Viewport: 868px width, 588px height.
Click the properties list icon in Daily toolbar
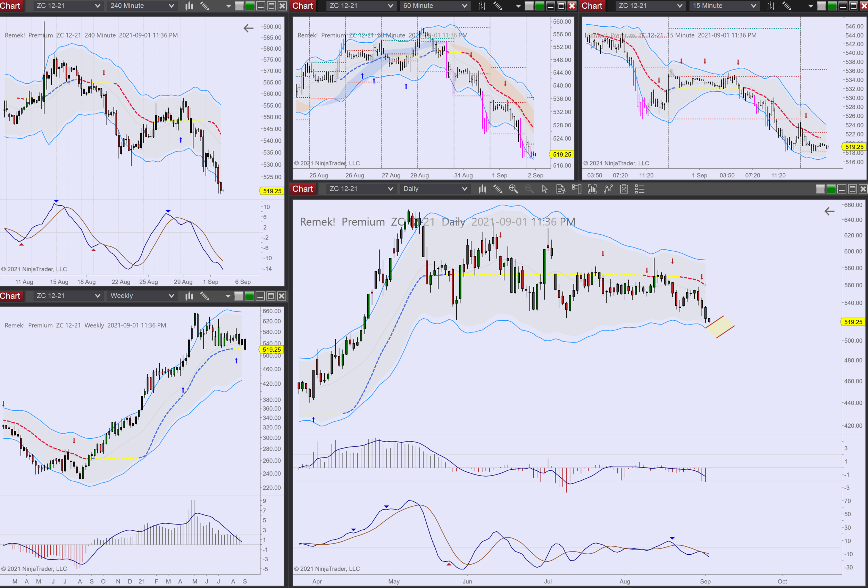[x=640, y=189]
